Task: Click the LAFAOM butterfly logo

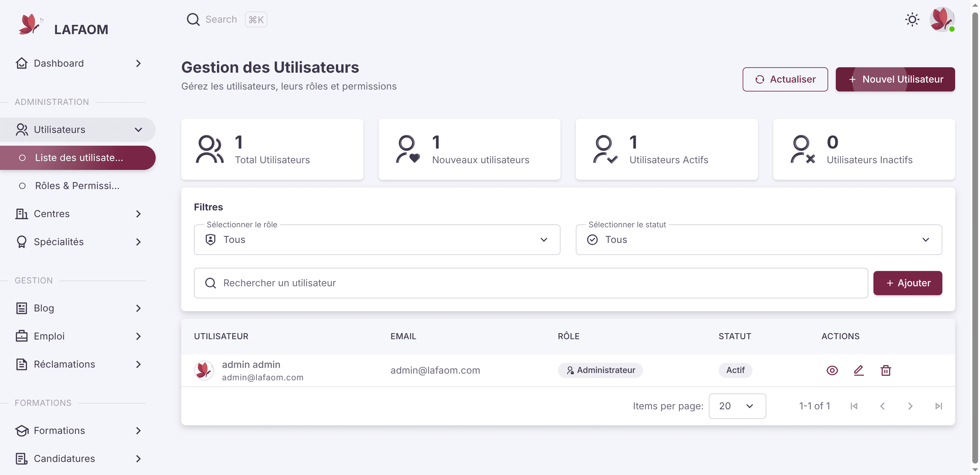Action: pyautogui.click(x=30, y=24)
